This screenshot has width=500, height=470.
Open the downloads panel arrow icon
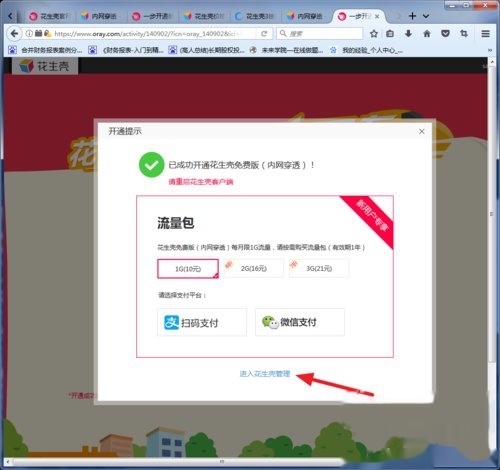(x=408, y=34)
